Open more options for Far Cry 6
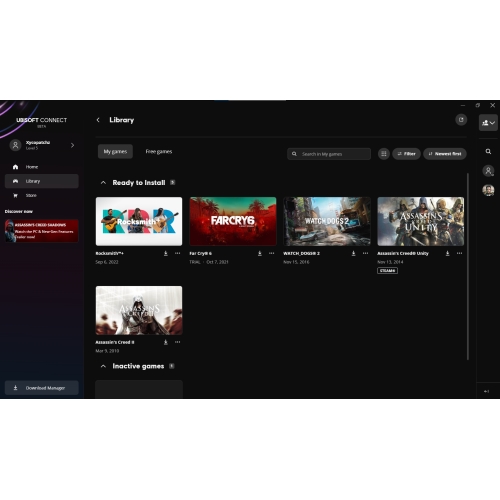This screenshot has height=500, width=500. [x=272, y=253]
